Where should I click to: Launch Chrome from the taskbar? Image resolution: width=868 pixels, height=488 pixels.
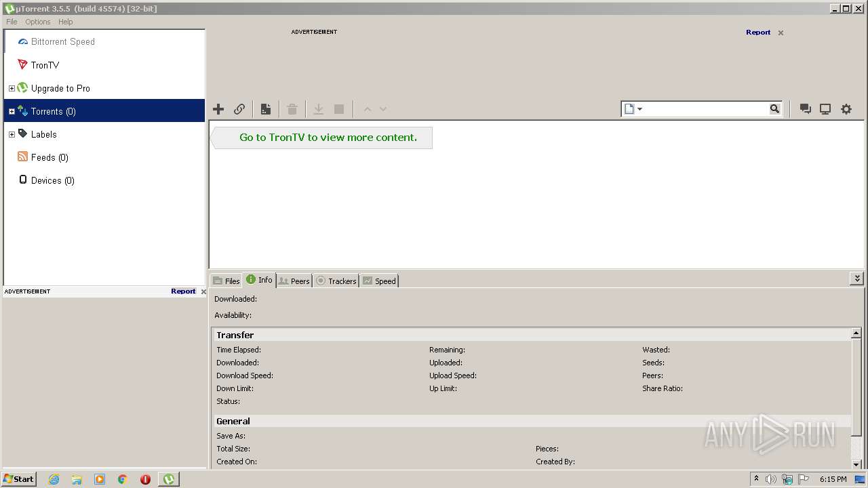click(123, 479)
